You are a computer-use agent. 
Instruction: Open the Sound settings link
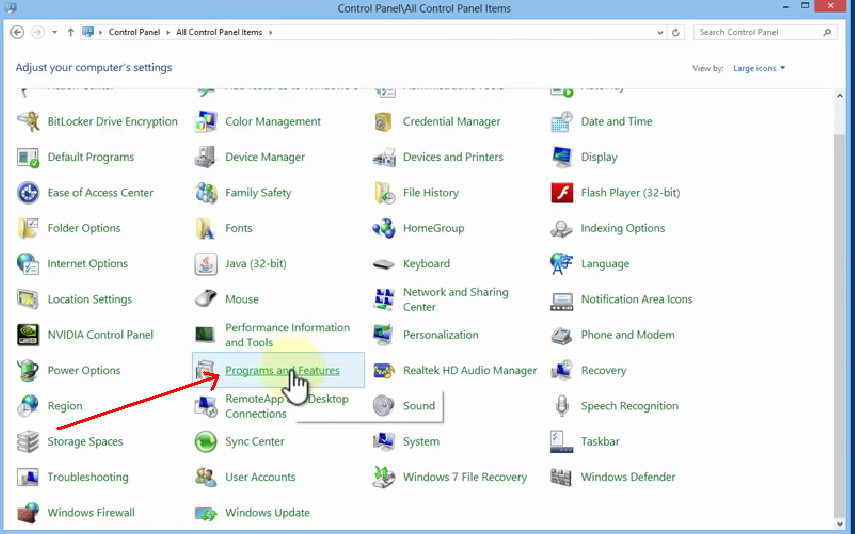tap(419, 406)
